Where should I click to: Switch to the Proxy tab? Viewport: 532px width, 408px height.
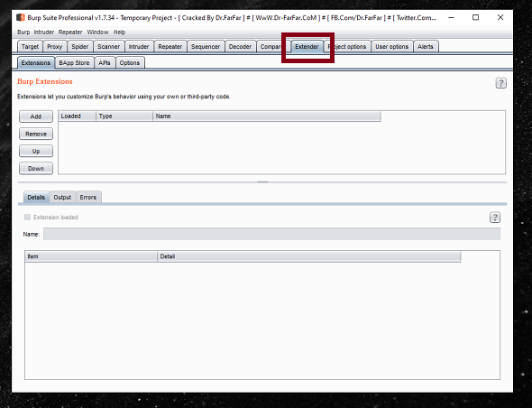[x=55, y=47]
